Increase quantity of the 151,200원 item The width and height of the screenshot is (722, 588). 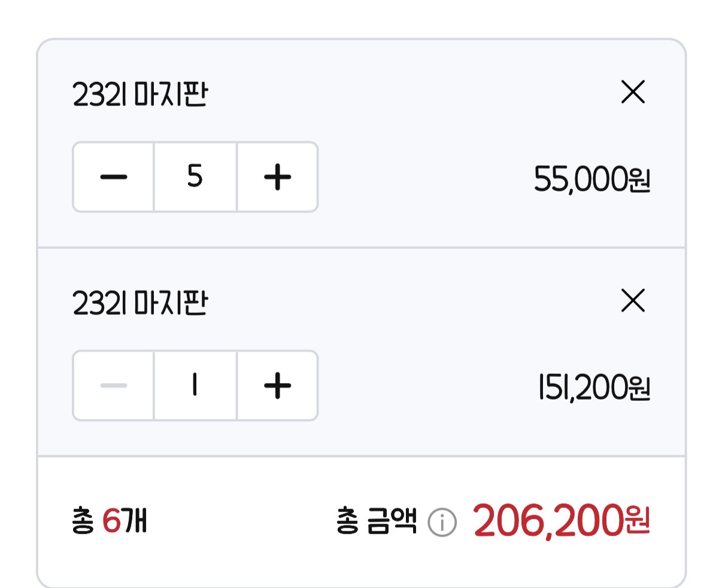pyautogui.click(x=277, y=386)
